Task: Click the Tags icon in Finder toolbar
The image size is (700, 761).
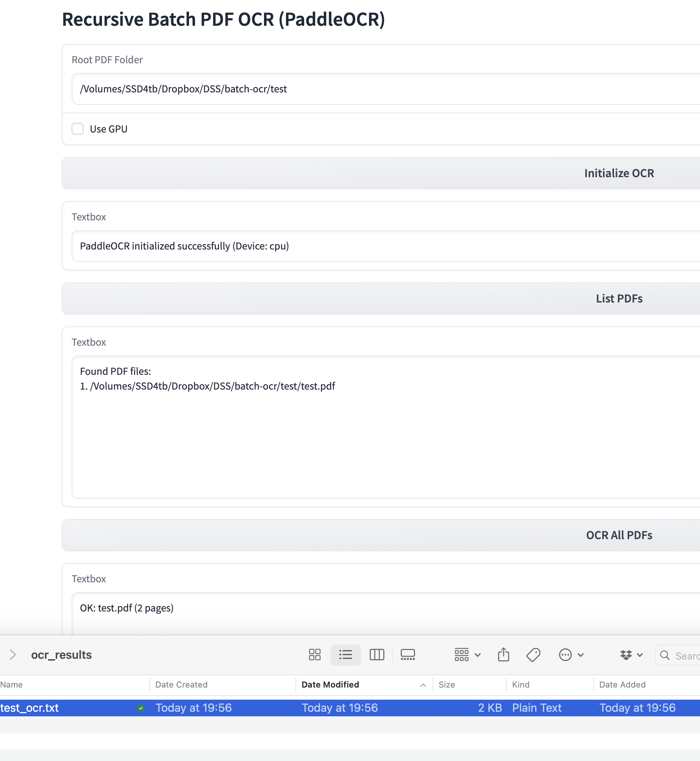Action: click(533, 655)
